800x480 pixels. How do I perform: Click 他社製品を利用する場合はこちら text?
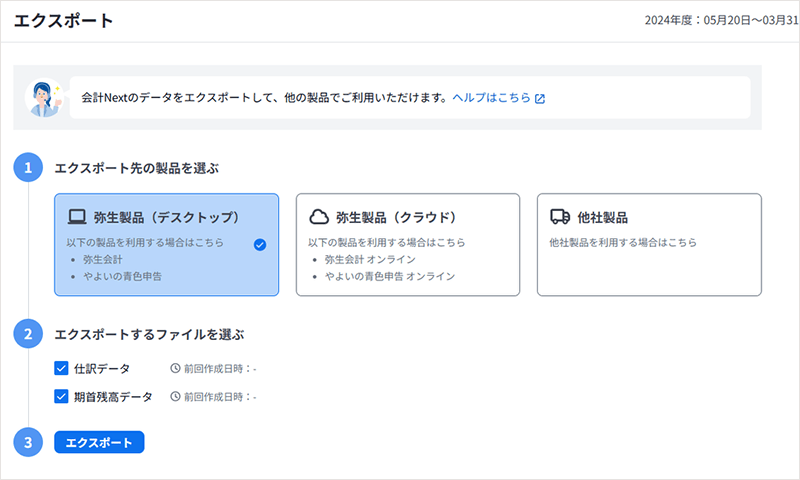(623, 243)
